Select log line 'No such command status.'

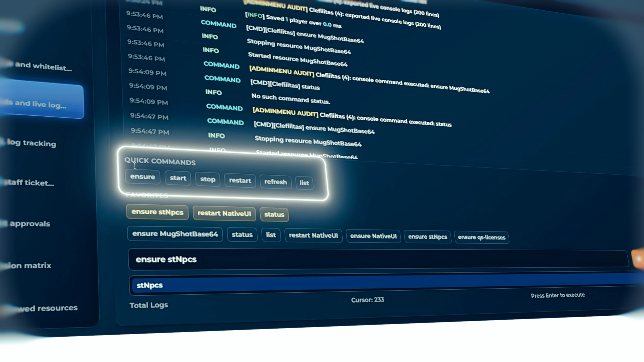[x=291, y=99]
